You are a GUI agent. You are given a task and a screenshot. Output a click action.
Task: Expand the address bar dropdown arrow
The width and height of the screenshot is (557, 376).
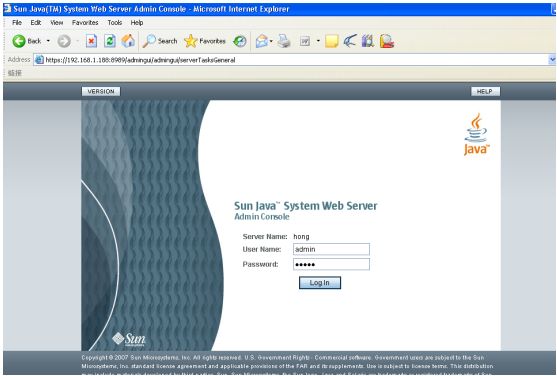tap(552, 60)
